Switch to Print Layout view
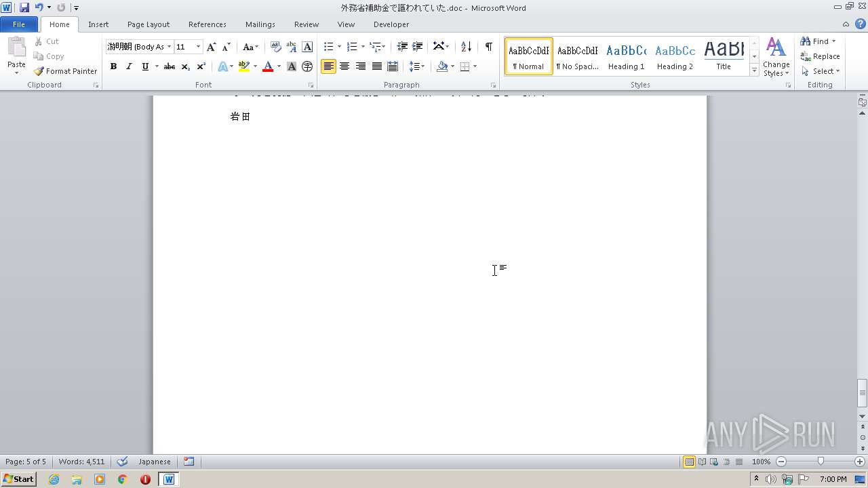Screen dimensions: 868x488 click(689, 462)
